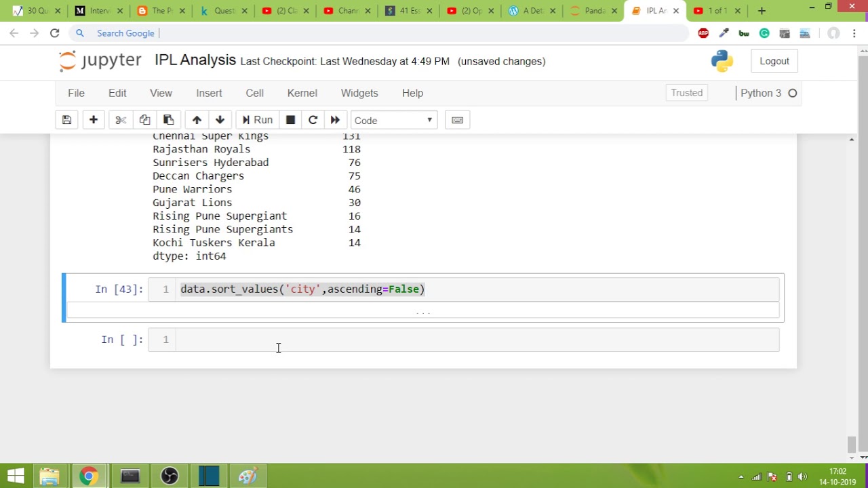868x488 pixels.
Task: Open the Insert menu
Action: point(209,93)
